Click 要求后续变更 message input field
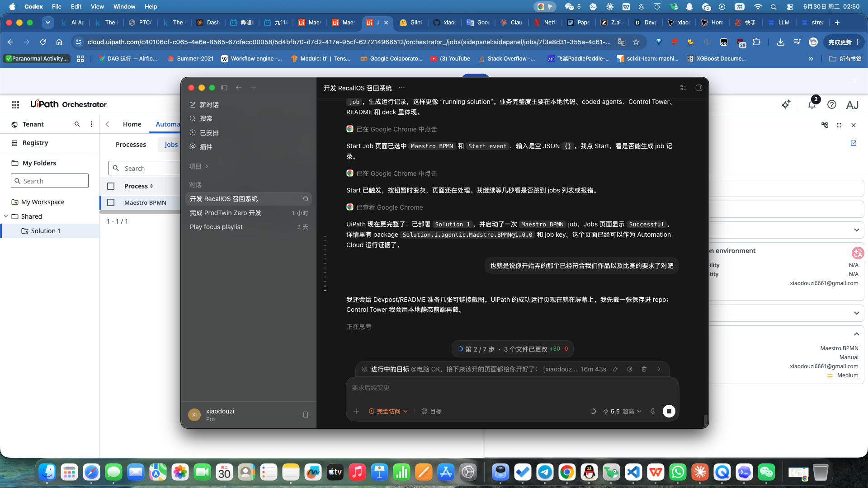 click(x=512, y=388)
